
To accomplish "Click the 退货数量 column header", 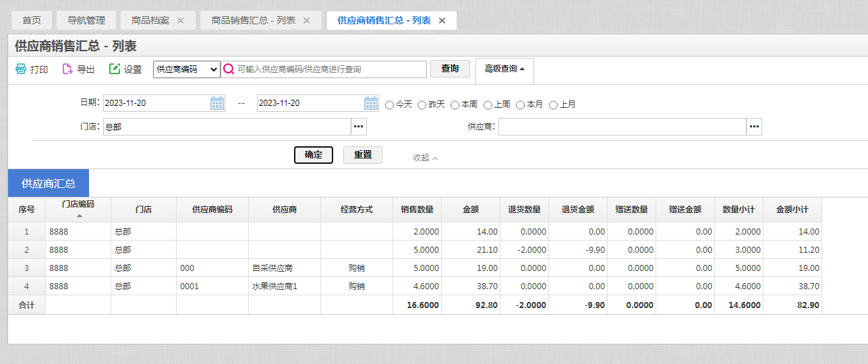I will tap(525, 210).
